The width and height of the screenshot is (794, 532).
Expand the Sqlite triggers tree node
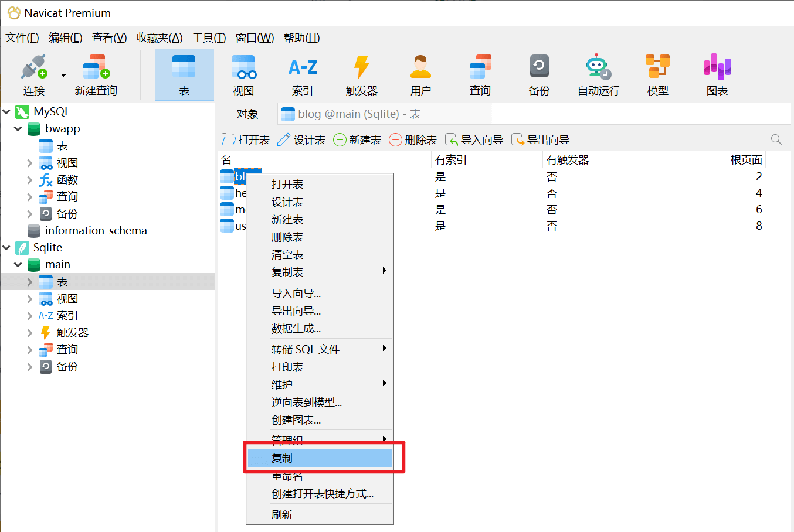(x=30, y=333)
